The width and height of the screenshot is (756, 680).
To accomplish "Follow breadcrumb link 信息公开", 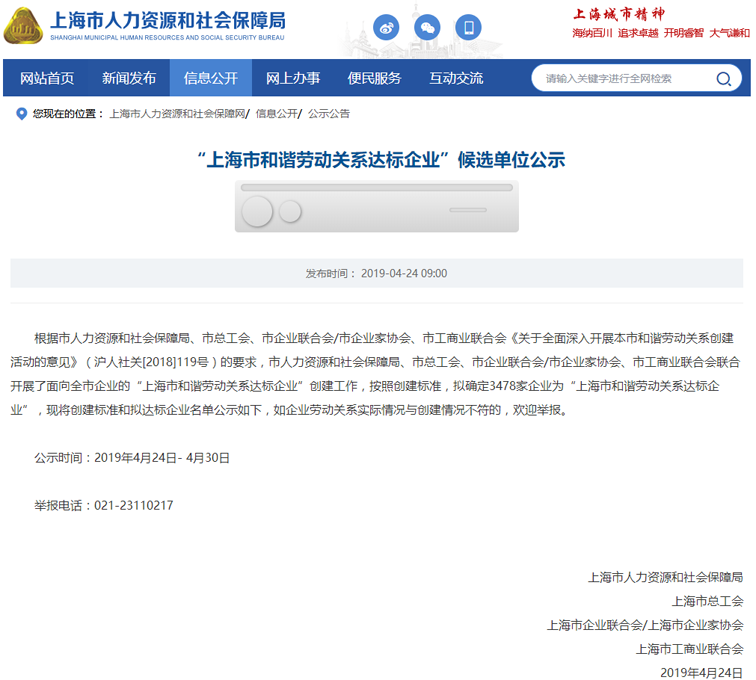I will [x=276, y=114].
